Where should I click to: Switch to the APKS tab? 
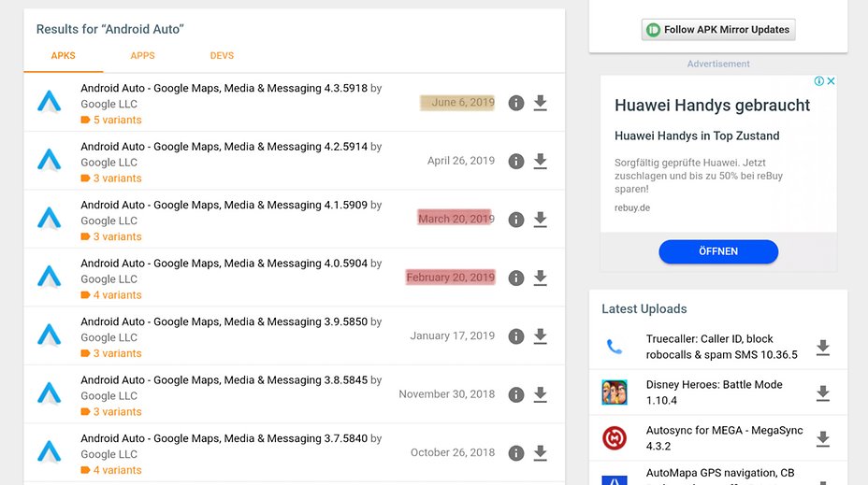63,56
